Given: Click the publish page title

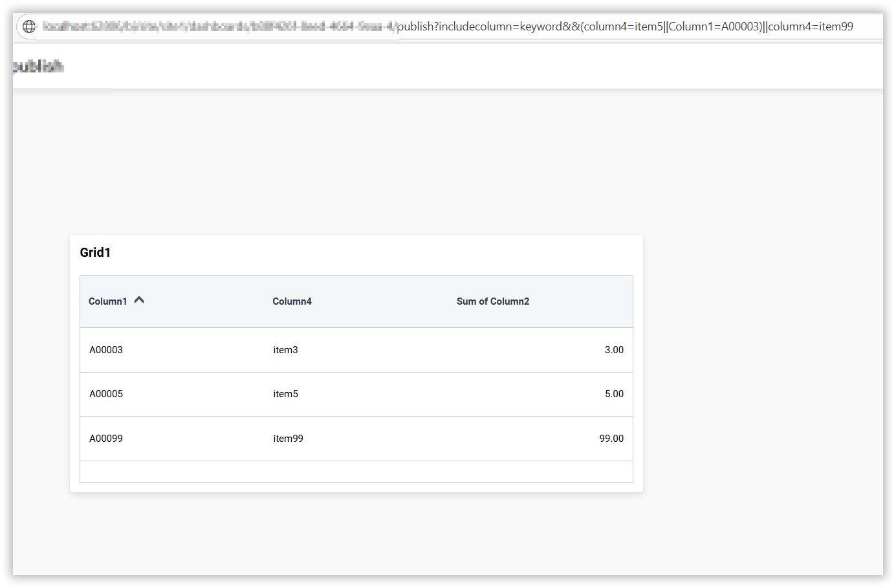Looking at the screenshot, I should (38, 66).
